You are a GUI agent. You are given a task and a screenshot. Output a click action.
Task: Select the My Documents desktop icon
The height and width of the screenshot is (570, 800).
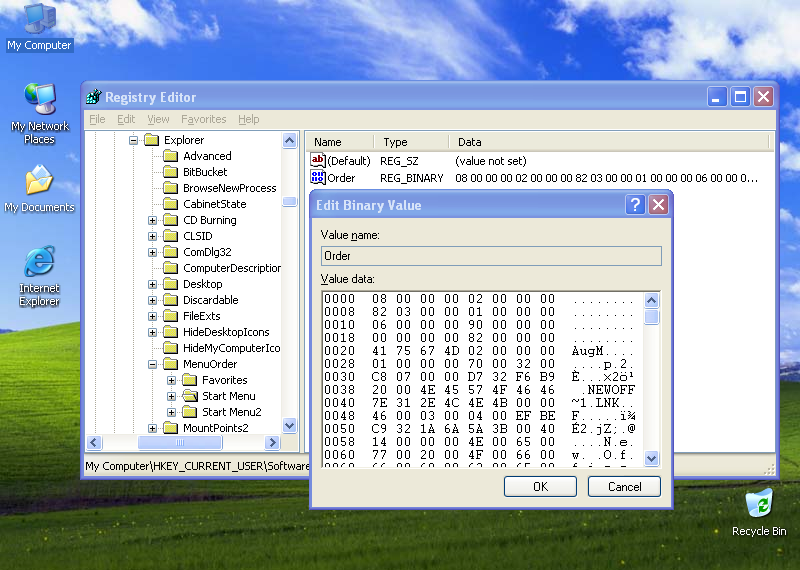click(x=39, y=188)
